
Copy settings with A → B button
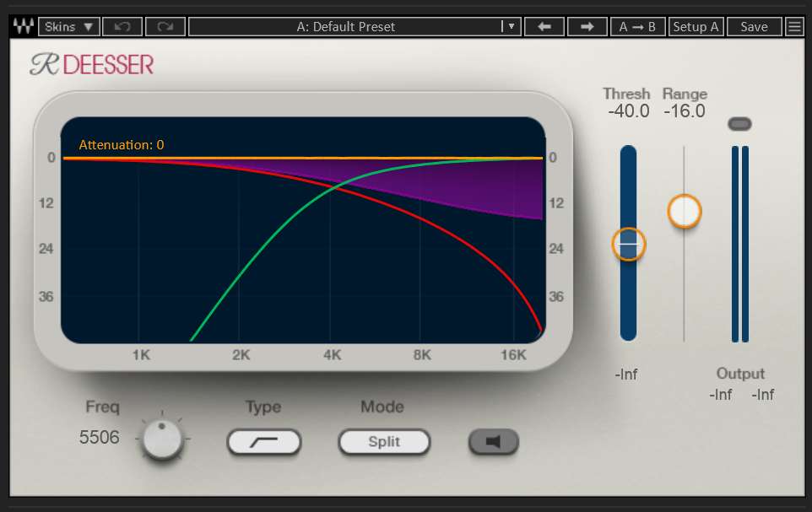click(637, 26)
